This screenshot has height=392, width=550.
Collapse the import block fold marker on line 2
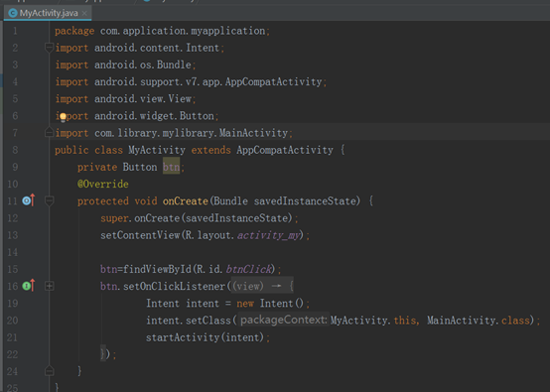[x=49, y=48]
